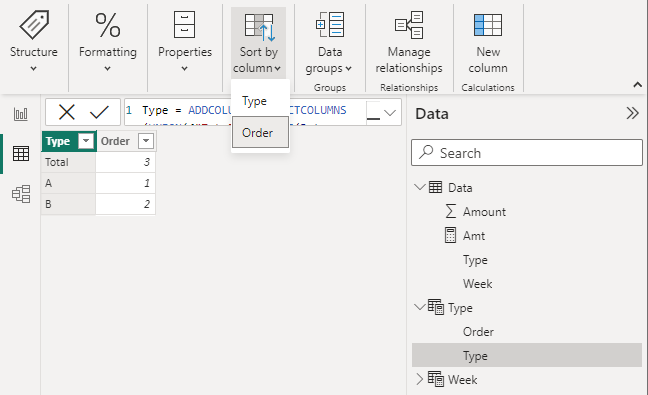
Task: Open the Properties ribbon group
Action: coord(185,41)
